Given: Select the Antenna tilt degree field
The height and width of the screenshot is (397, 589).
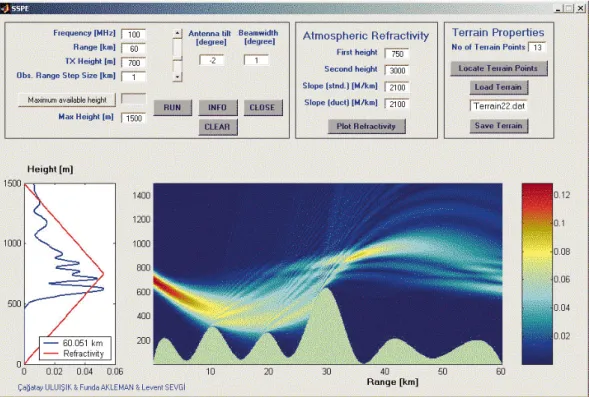Looking at the screenshot, I should (x=211, y=60).
